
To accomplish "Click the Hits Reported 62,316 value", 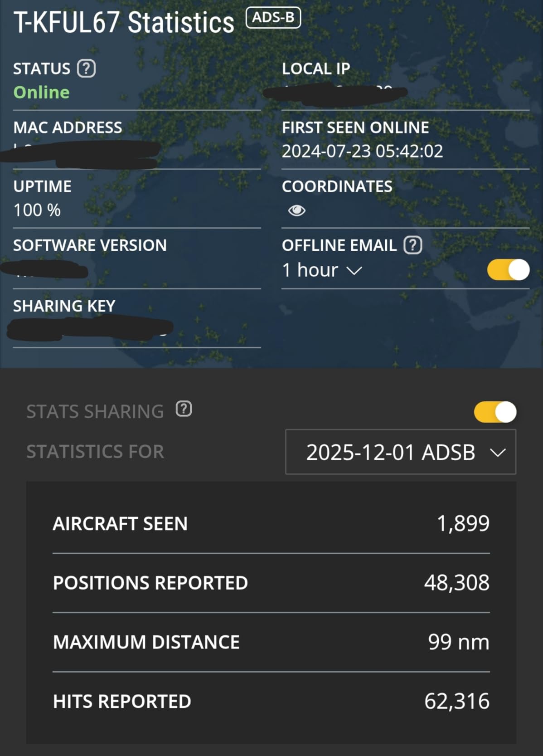I will point(456,702).
